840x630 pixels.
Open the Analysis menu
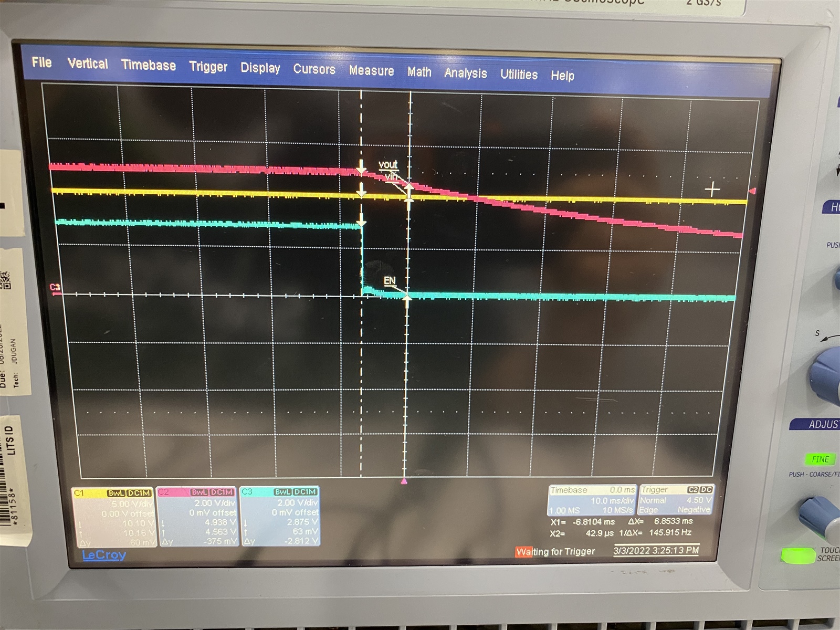466,74
